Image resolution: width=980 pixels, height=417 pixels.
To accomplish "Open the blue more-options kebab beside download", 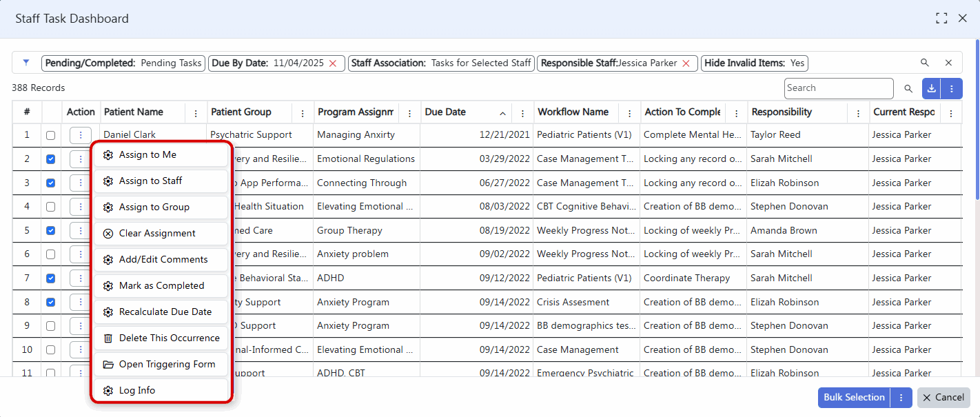I will 952,88.
